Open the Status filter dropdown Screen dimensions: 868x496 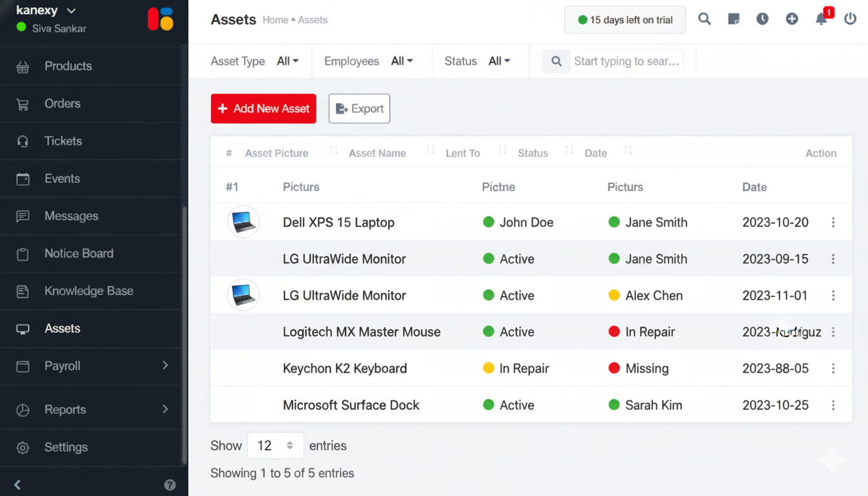[x=499, y=61]
